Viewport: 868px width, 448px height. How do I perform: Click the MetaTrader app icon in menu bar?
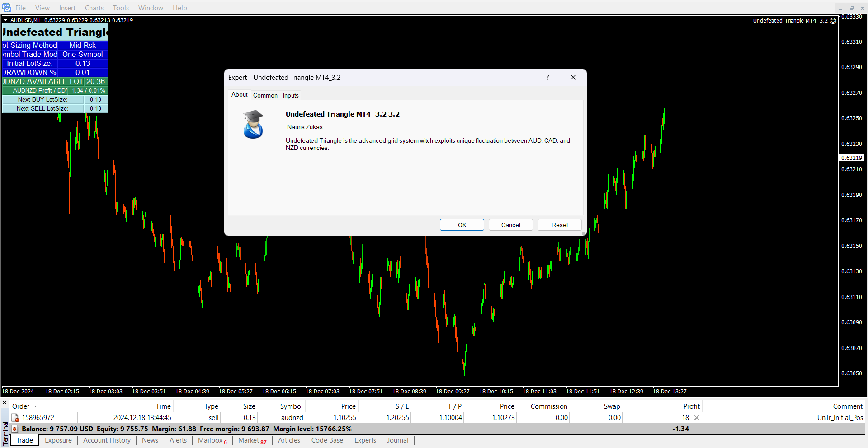coord(7,8)
